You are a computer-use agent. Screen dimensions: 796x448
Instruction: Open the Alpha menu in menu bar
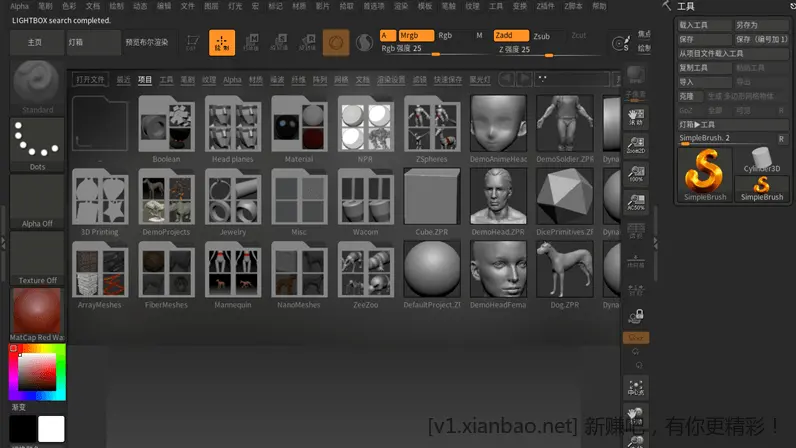[19, 6]
